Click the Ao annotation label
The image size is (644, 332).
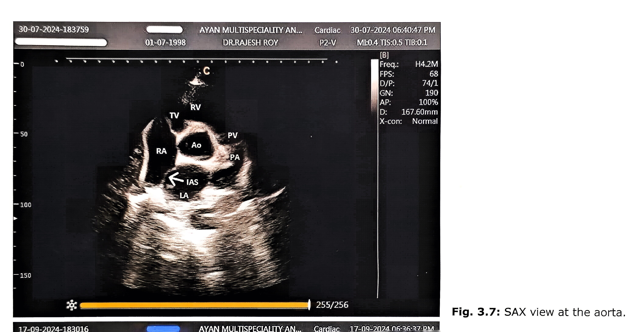(x=196, y=145)
